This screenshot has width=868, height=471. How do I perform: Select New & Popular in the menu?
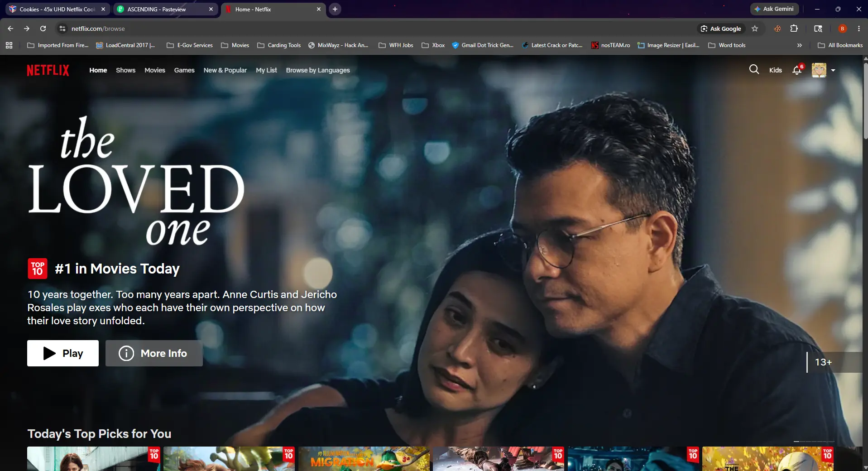[225, 70]
